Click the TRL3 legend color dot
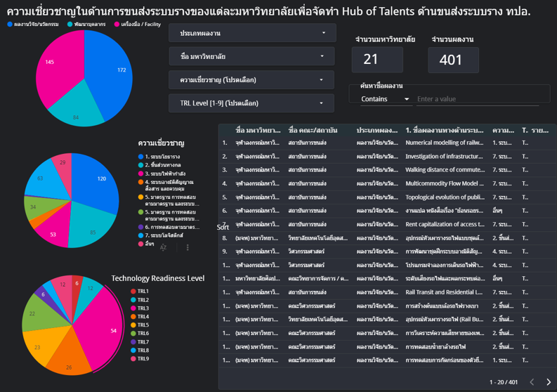The width and height of the screenshot is (557, 392). pyautogui.click(x=133, y=308)
